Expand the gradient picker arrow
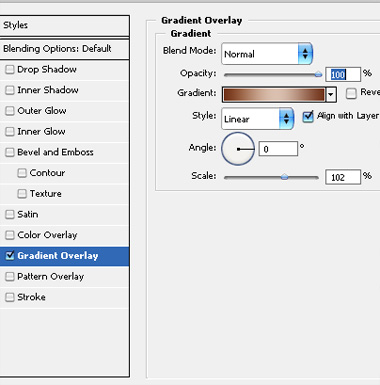This screenshot has height=385, width=380. [x=331, y=95]
